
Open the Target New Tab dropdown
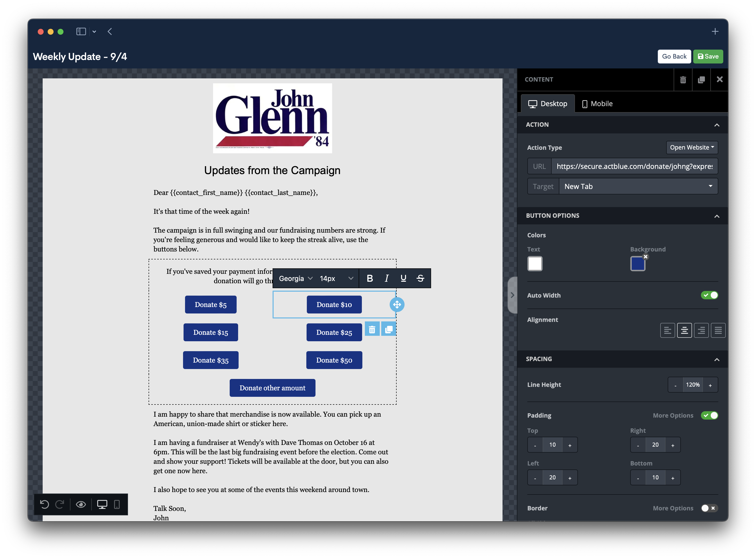638,186
